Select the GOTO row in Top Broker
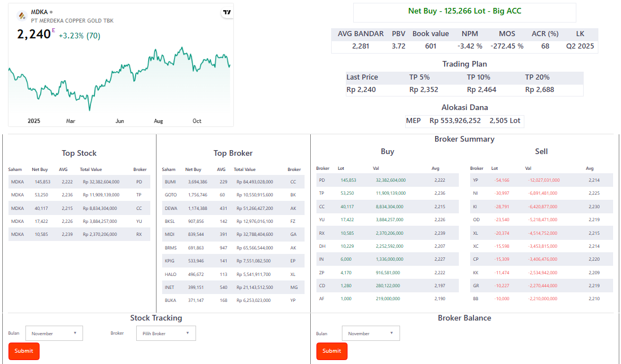This screenshot has height=364, width=621. click(233, 195)
